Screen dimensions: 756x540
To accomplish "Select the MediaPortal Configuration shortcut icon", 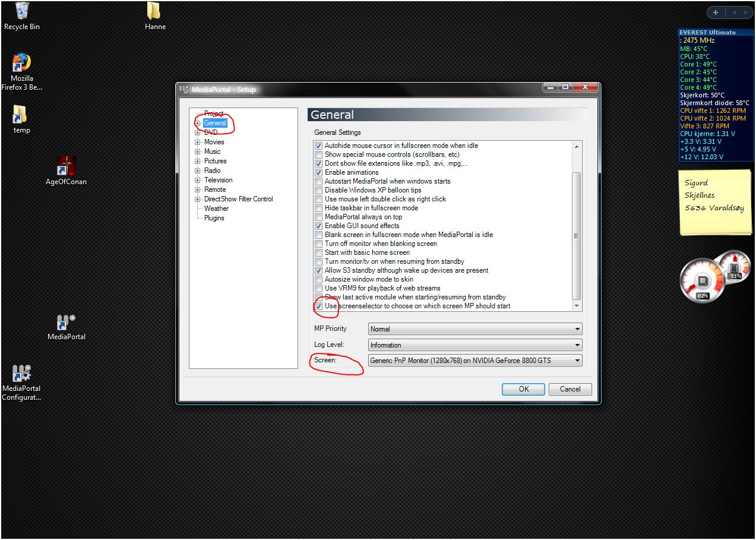I will [x=22, y=383].
